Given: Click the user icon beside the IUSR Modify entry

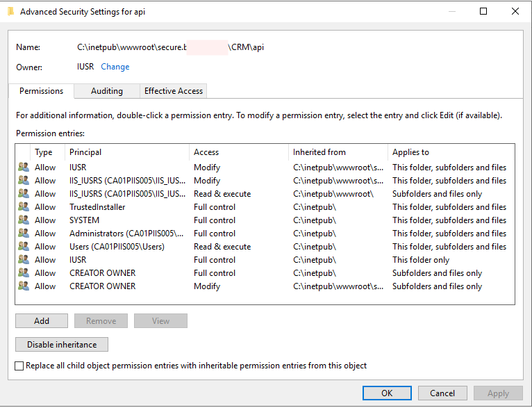Looking at the screenshot, I should click(x=24, y=168).
